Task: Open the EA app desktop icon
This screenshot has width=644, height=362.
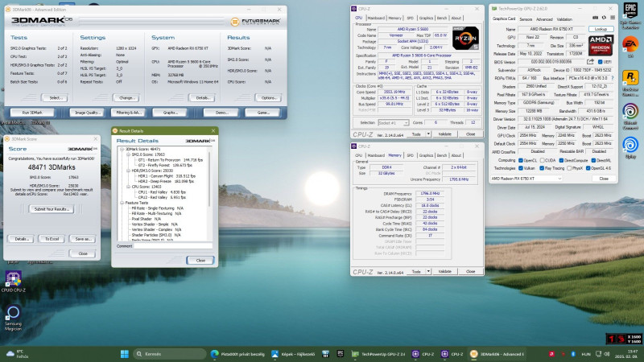Action: point(630,46)
